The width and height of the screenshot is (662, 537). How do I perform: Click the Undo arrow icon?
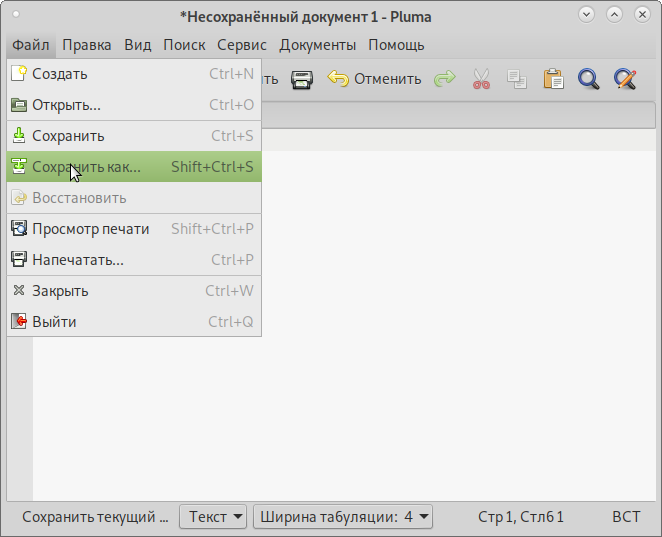pos(339,79)
